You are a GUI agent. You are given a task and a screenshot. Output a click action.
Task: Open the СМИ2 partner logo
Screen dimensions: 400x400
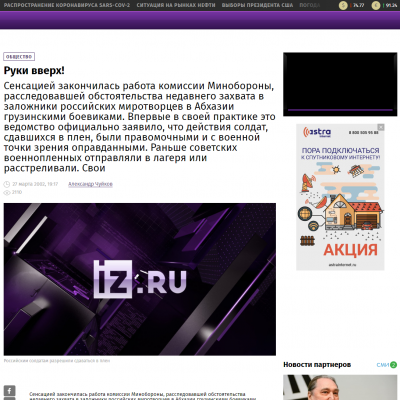tap(387, 365)
